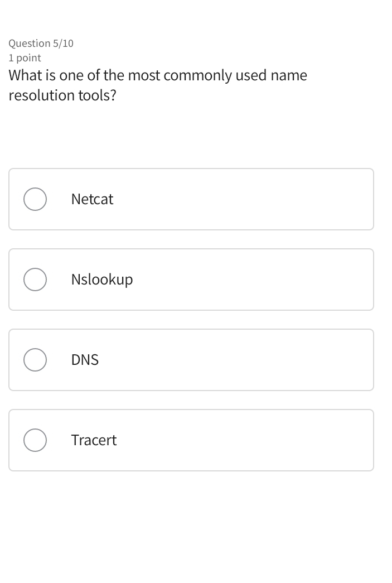
Task: Click the Netcat option label text
Action: [x=92, y=199]
